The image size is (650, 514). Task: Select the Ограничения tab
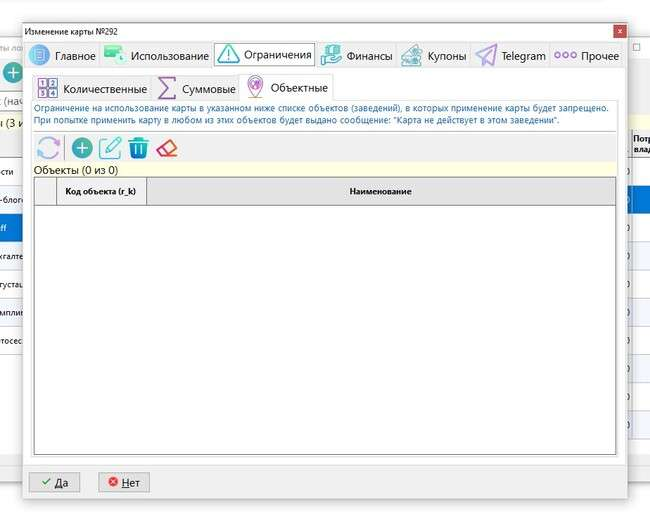click(264, 55)
